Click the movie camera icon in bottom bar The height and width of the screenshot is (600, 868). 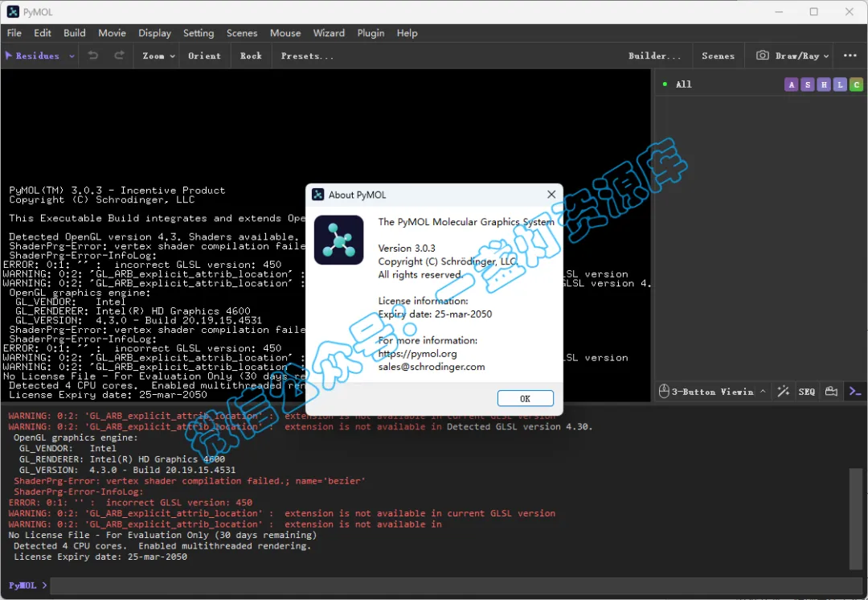(831, 391)
